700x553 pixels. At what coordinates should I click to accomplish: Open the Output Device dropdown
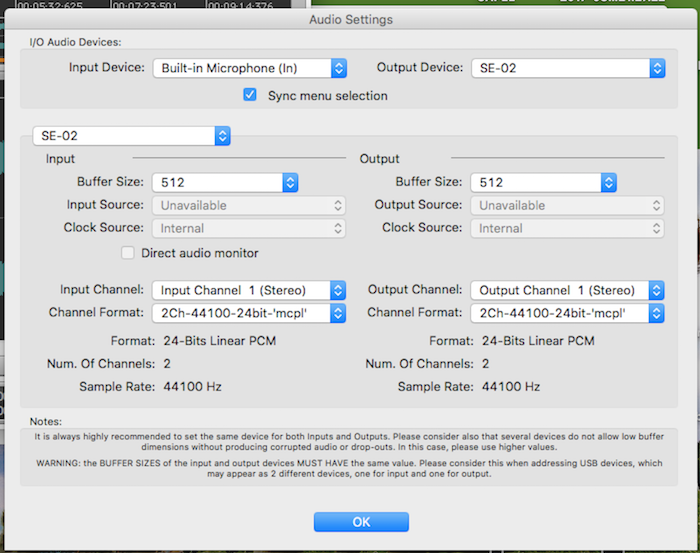[567, 68]
